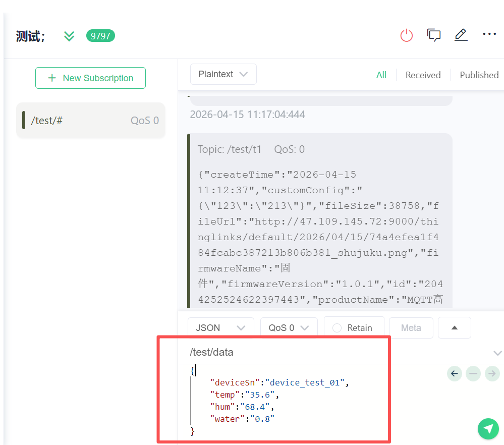
Task: Select the /test/# subscription item
Action: pyautogui.click(x=91, y=121)
